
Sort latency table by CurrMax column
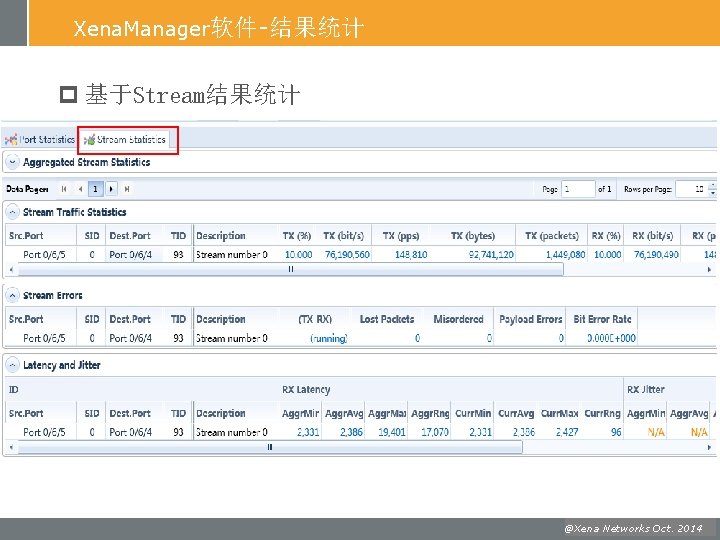(x=559, y=413)
